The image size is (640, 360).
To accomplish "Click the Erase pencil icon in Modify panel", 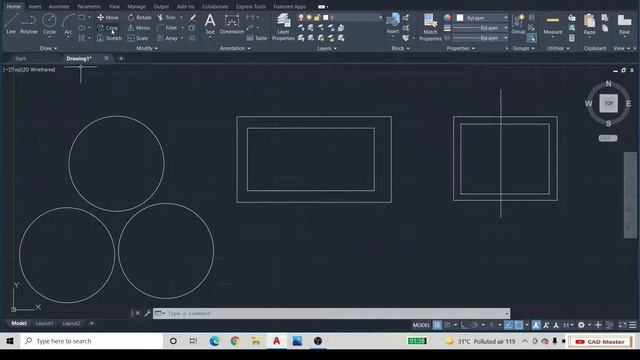I will coord(192,18).
